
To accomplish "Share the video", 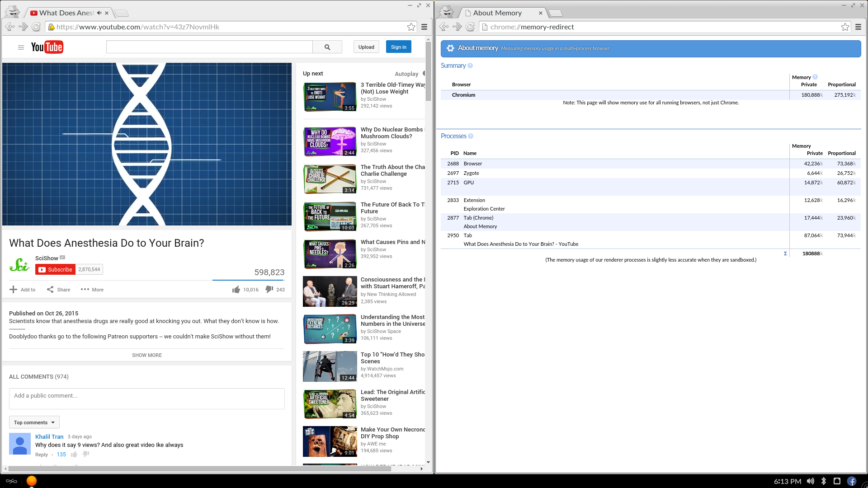I will point(58,290).
